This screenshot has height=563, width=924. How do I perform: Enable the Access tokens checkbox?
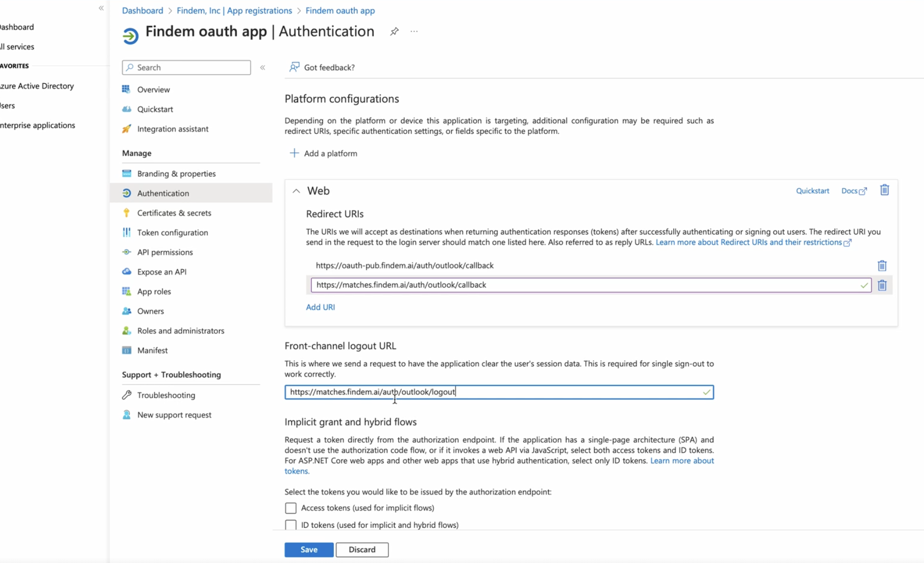coord(290,508)
